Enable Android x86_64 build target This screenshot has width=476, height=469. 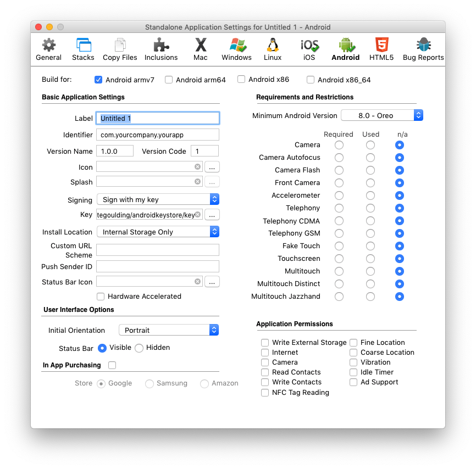click(310, 80)
